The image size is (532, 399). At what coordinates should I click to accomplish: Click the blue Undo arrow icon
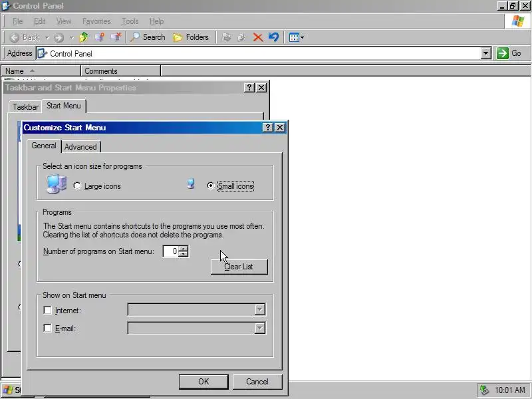[x=273, y=37]
